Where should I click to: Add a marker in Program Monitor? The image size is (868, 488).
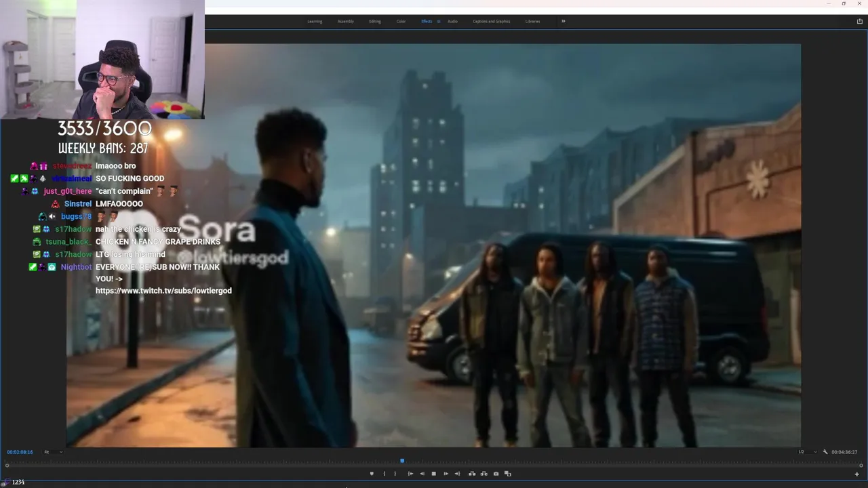[372, 474]
